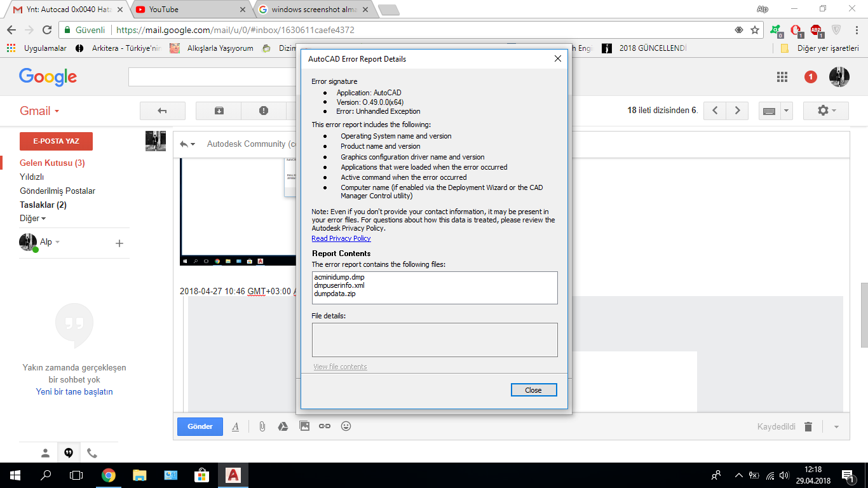Insert a photo via the image icon
868x488 pixels.
(304, 426)
